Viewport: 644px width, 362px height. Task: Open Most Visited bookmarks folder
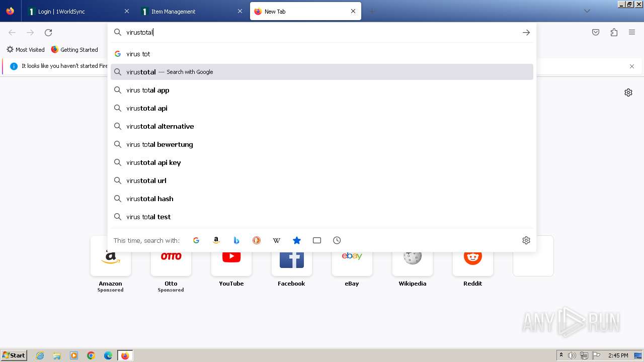point(25,49)
